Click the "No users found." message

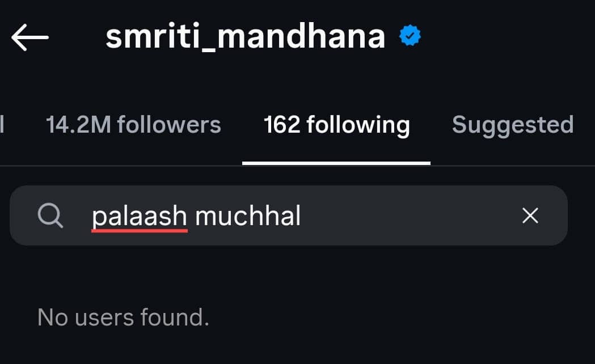(x=123, y=318)
